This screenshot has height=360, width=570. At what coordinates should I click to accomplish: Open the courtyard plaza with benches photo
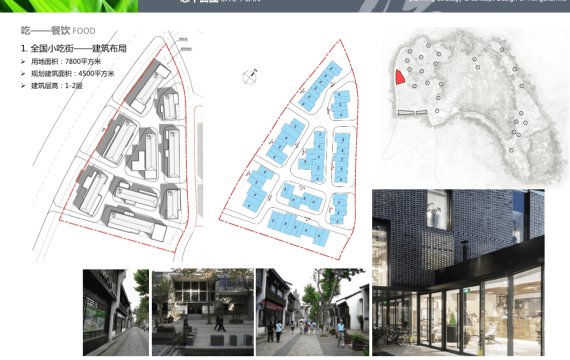click(x=203, y=312)
